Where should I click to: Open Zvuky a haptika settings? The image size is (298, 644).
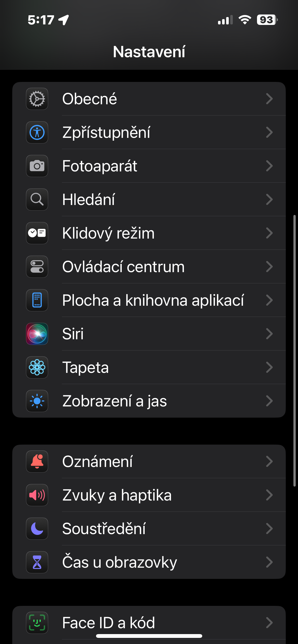click(x=117, y=495)
